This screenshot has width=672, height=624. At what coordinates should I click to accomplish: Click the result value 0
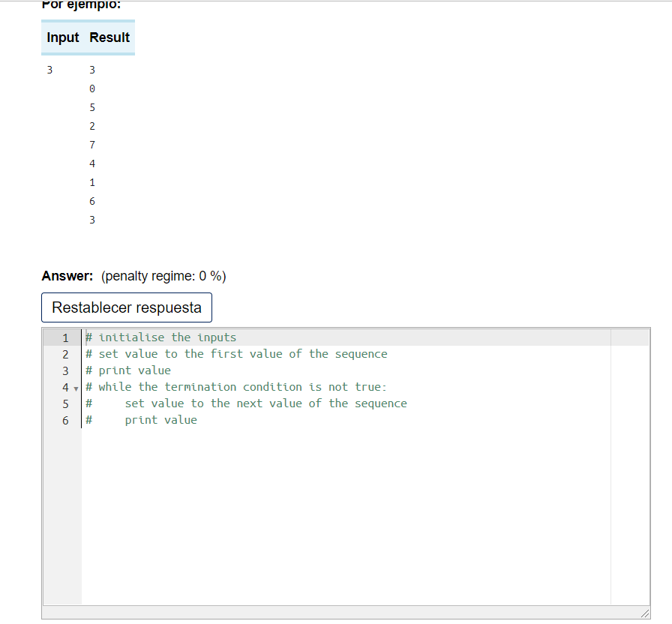coord(92,88)
